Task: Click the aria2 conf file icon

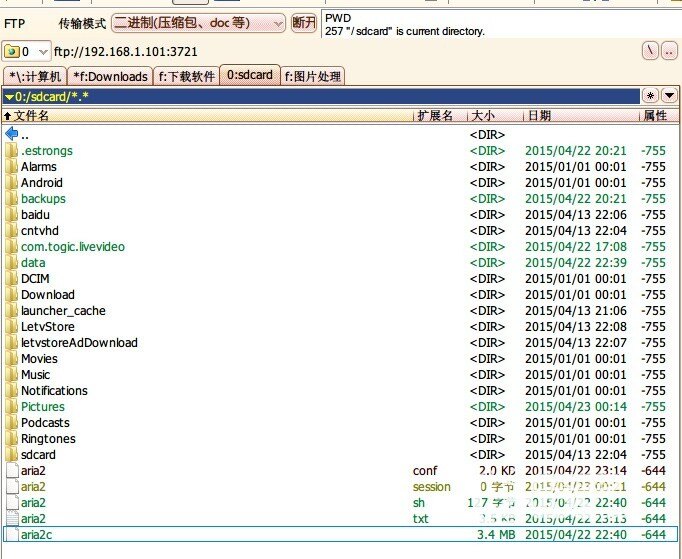Action: click(x=11, y=471)
